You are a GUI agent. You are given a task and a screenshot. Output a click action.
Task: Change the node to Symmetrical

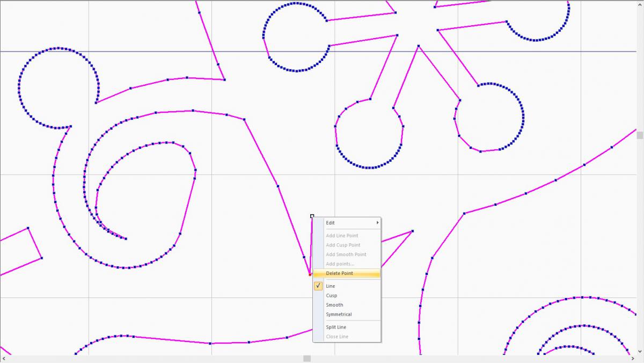(339, 314)
